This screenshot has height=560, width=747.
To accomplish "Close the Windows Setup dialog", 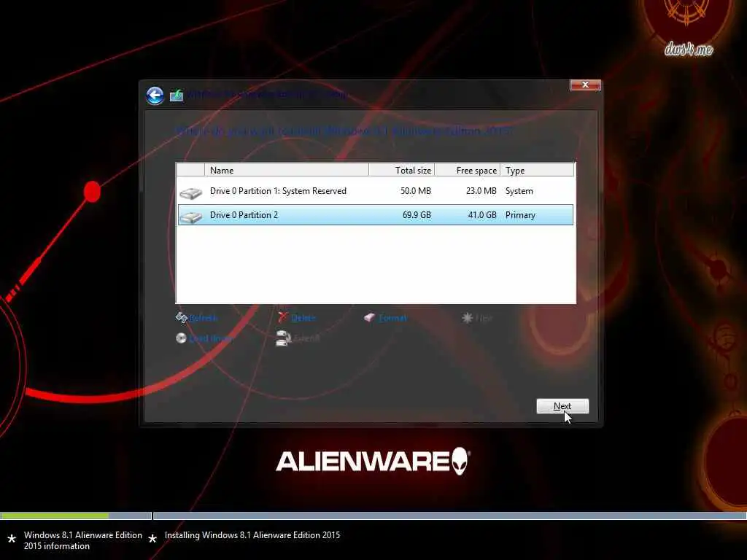I will click(x=586, y=85).
